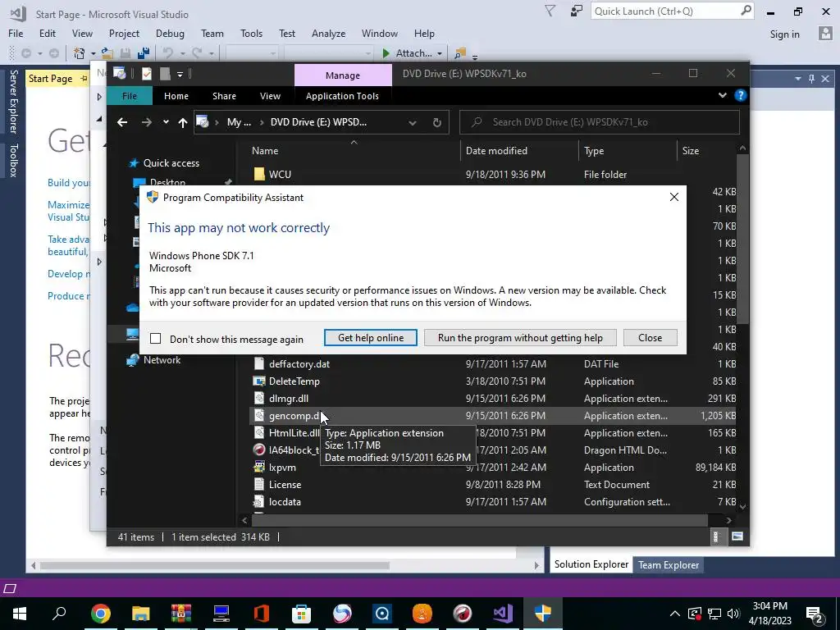840x630 pixels.
Task: Click the refresh button in address bar
Action: [x=437, y=122]
